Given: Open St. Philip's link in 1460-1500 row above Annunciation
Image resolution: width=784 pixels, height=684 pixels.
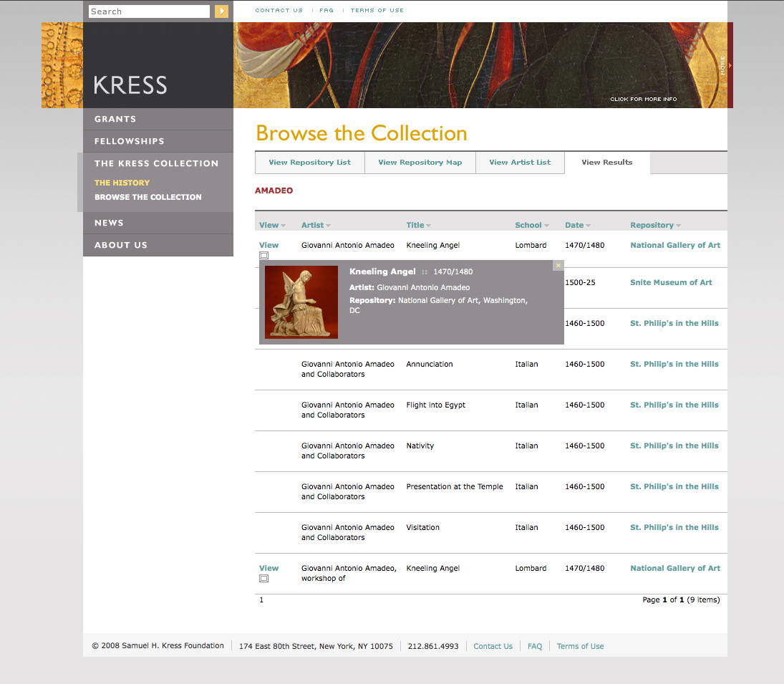Looking at the screenshot, I should (x=674, y=324).
